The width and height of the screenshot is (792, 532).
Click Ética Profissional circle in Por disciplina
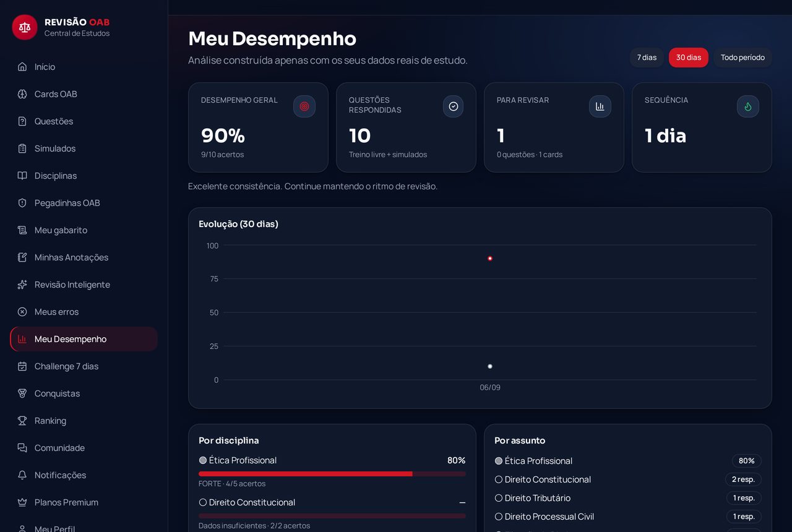[x=203, y=460]
